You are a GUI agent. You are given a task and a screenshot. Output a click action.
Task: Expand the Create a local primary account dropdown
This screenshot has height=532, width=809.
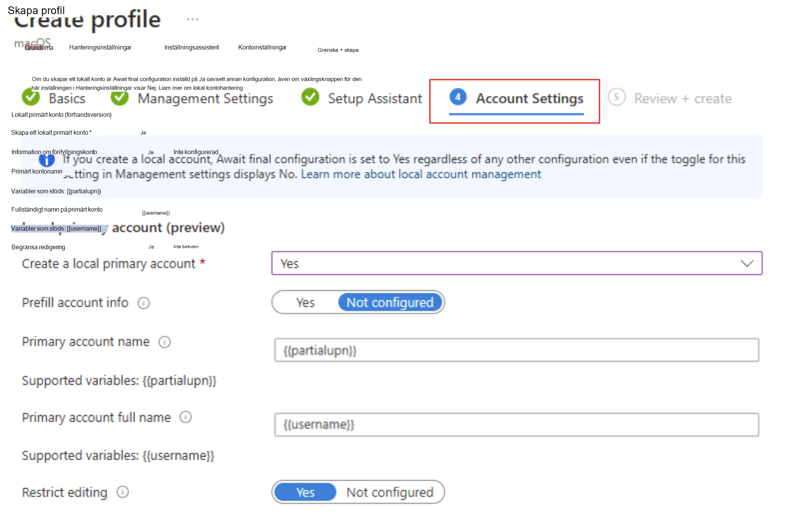[x=747, y=264]
